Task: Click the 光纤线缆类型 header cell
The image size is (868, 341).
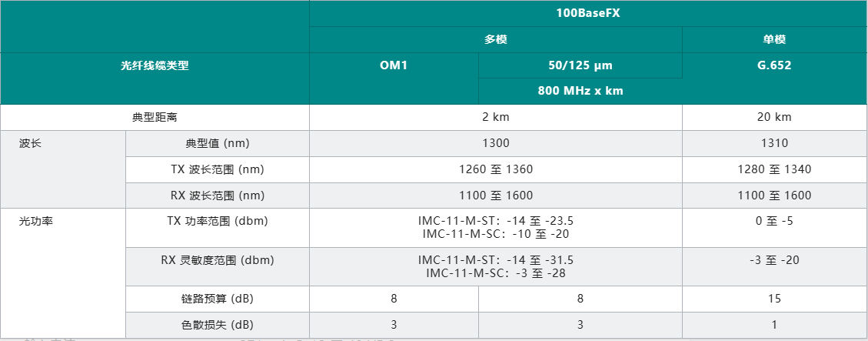Action: point(155,65)
